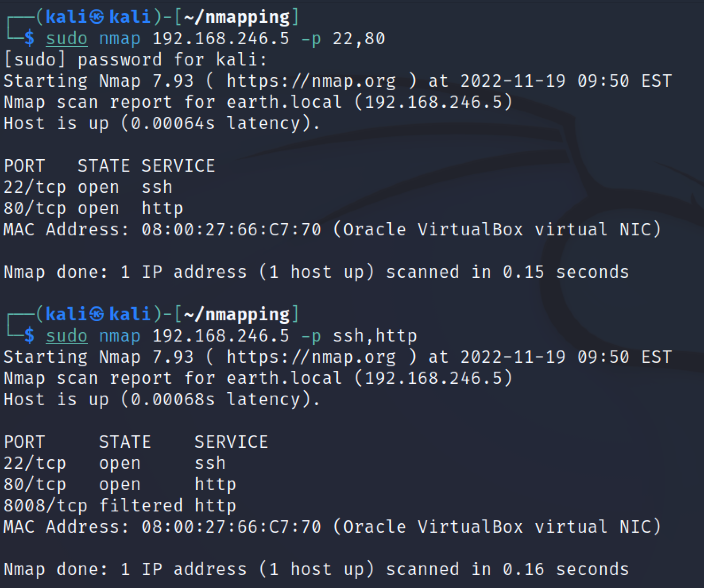The width and height of the screenshot is (704, 588).
Task: Click the "ssh,http" port argument
Action: [x=375, y=336]
